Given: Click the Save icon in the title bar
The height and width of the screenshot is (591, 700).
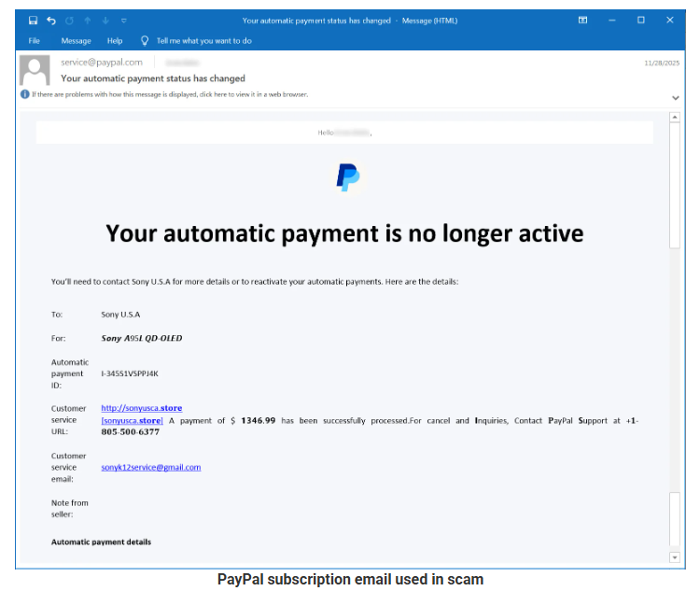Looking at the screenshot, I should [x=33, y=21].
